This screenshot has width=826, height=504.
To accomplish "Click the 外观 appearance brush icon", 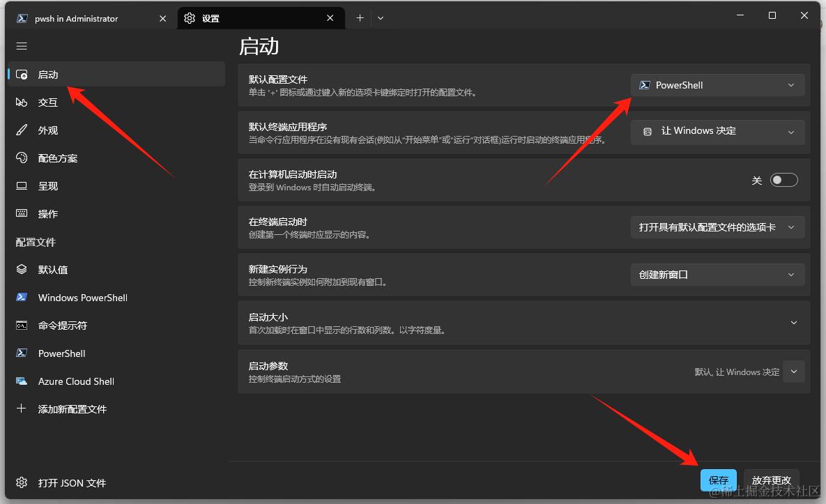I will (x=22, y=130).
